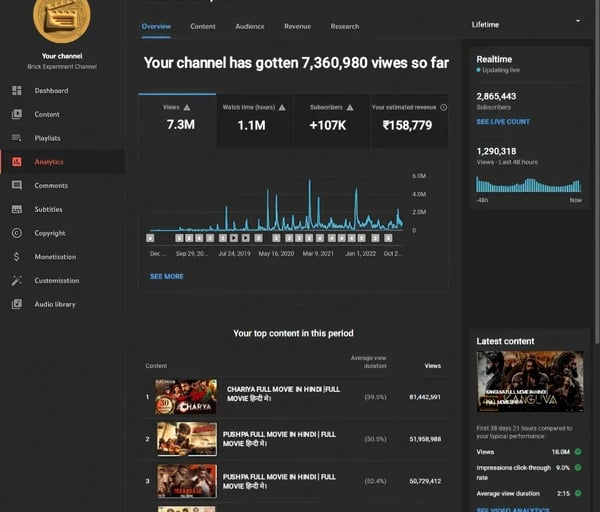Click the Jul 24, 2019 axis label
The image size is (600, 512).
234,253
